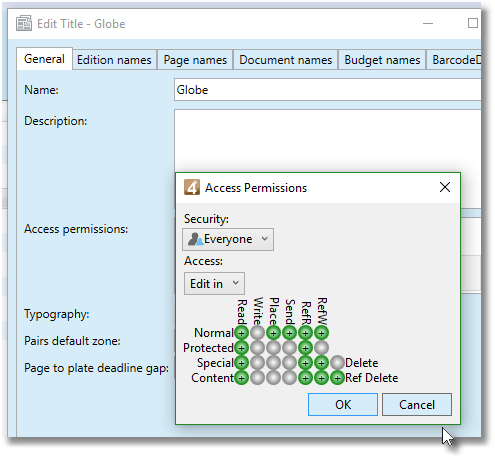Close the Access Permissions dialog

click(x=445, y=187)
